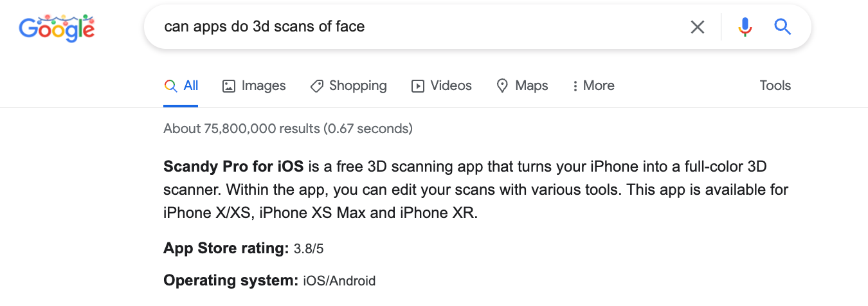Click the App Store rating line

[244, 249]
